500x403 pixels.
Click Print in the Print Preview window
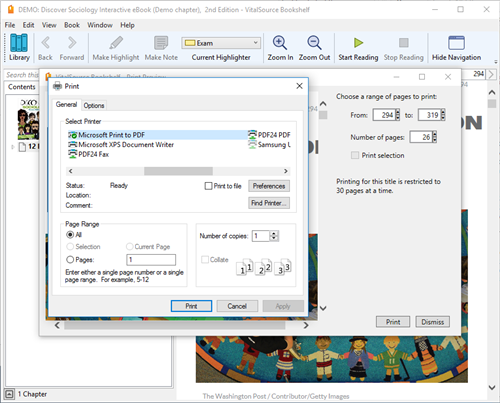(393, 322)
